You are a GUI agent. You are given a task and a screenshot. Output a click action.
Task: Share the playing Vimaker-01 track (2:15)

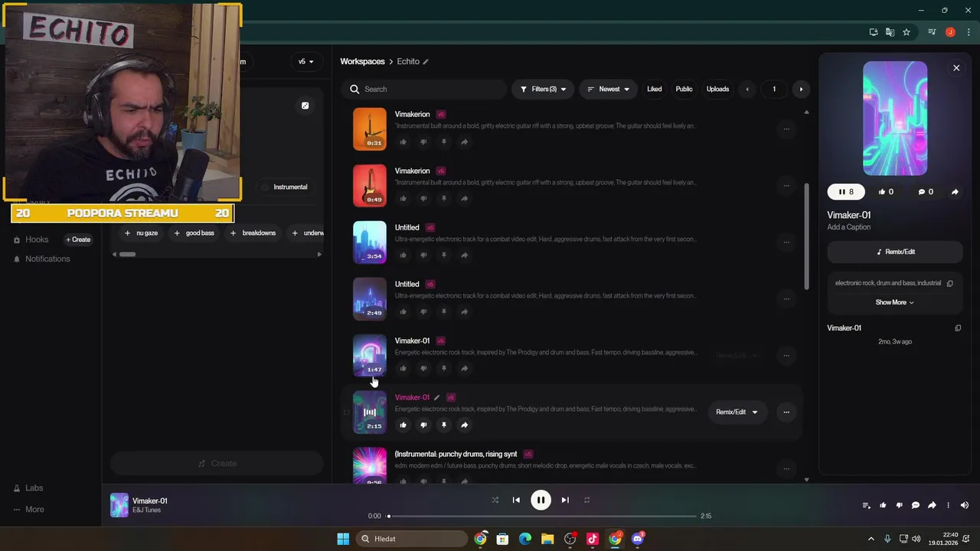click(x=464, y=425)
